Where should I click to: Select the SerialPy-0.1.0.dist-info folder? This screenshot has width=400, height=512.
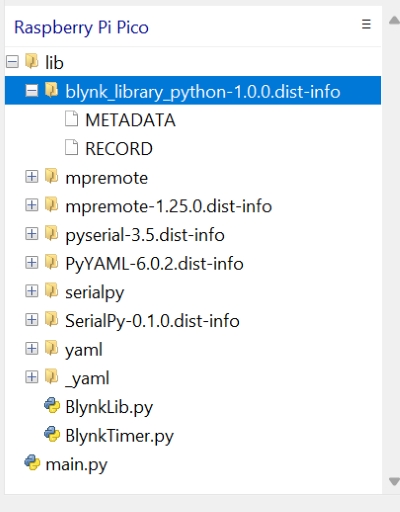tap(152, 321)
